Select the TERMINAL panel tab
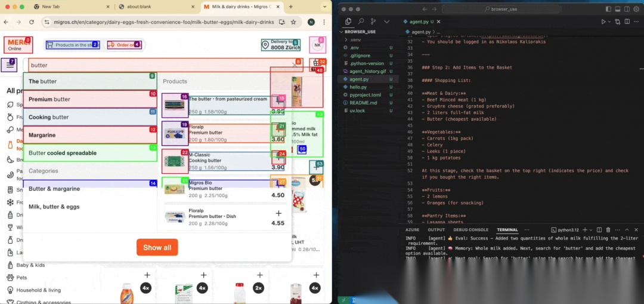The image size is (644, 304). pos(507,230)
